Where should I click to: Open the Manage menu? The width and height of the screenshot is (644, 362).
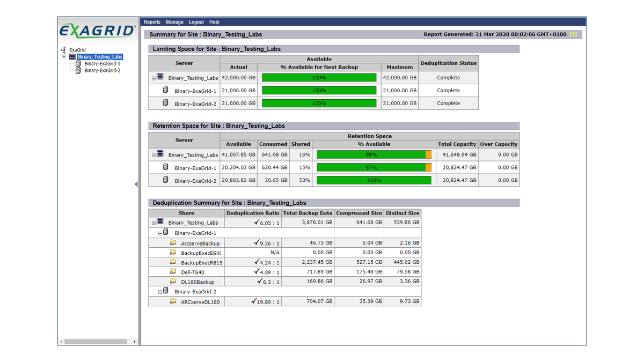[x=174, y=21]
